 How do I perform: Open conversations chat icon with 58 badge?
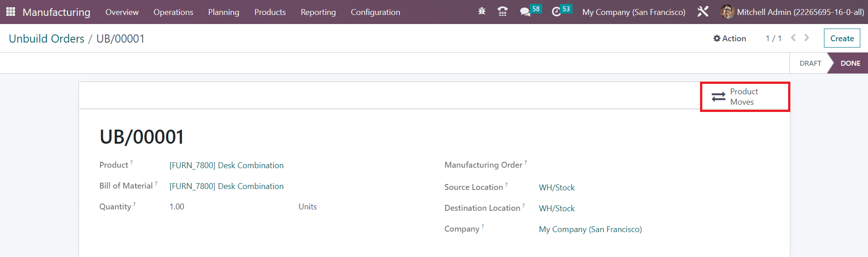(x=530, y=11)
